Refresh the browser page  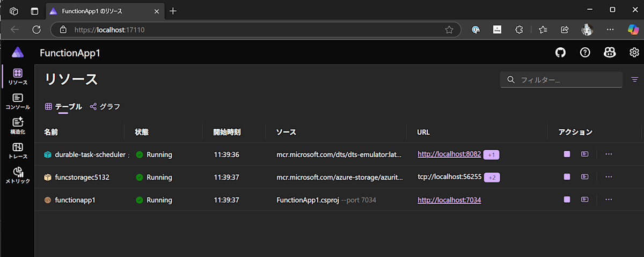point(36,30)
